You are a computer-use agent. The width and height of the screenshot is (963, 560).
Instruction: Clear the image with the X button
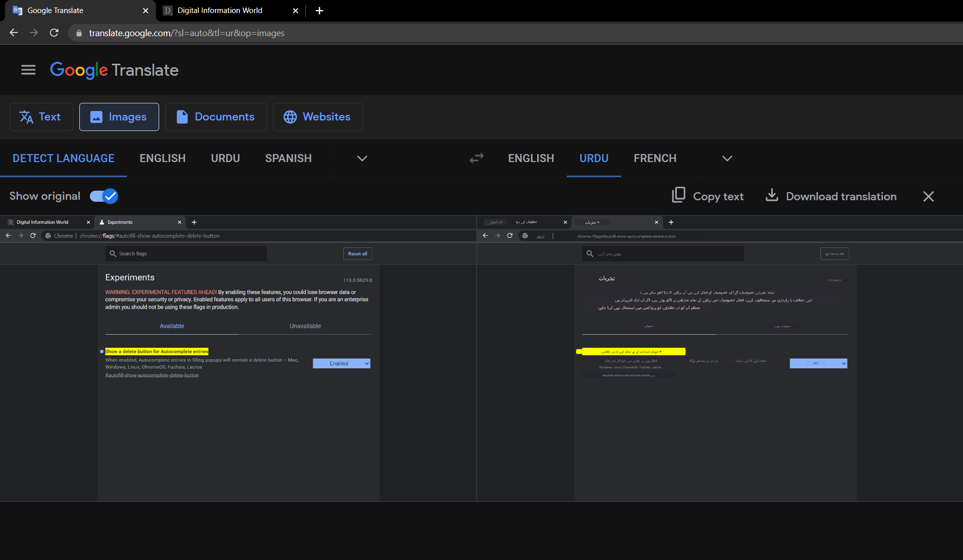pos(928,197)
